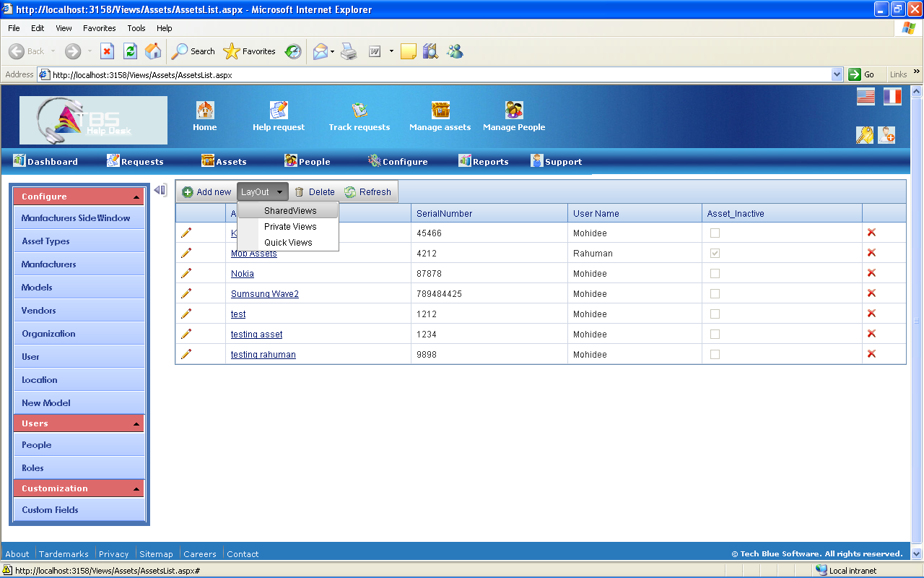
Task: Open the browser History icon
Action: coord(293,51)
